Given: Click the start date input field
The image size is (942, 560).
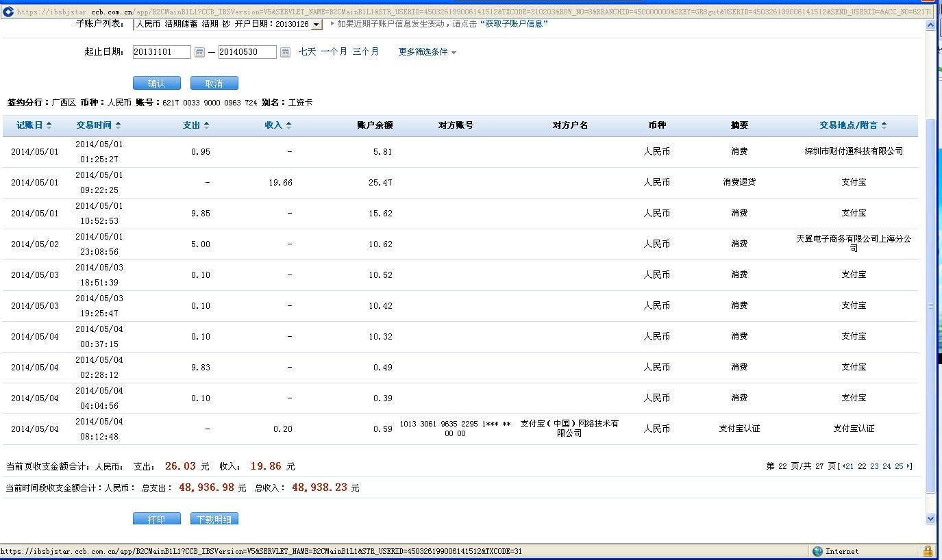Looking at the screenshot, I should [162, 52].
